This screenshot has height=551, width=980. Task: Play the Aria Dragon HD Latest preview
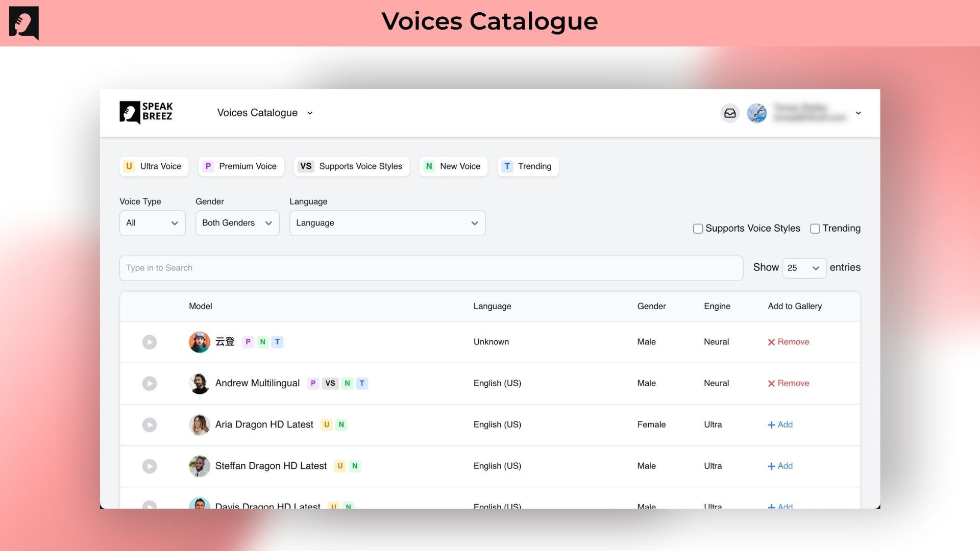[150, 424]
